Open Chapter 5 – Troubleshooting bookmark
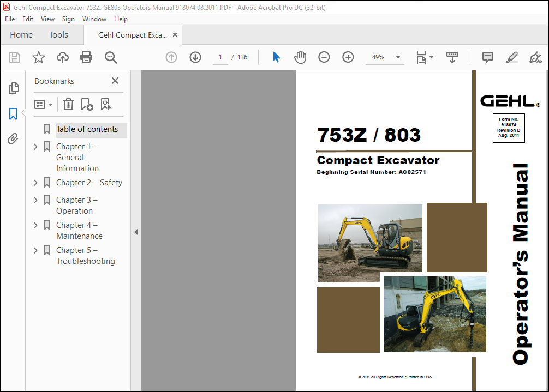Image resolution: width=549 pixels, height=392 pixels. tap(86, 256)
